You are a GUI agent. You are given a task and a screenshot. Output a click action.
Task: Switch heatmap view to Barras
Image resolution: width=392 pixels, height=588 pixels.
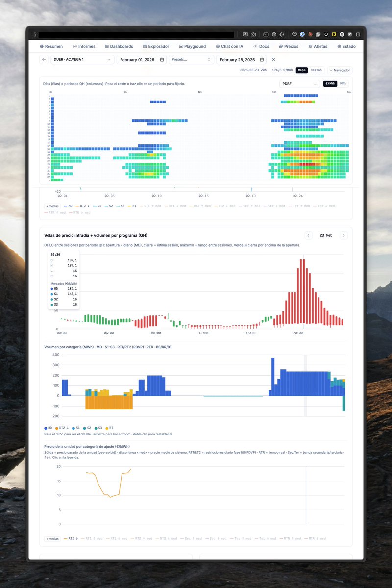coord(317,70)
